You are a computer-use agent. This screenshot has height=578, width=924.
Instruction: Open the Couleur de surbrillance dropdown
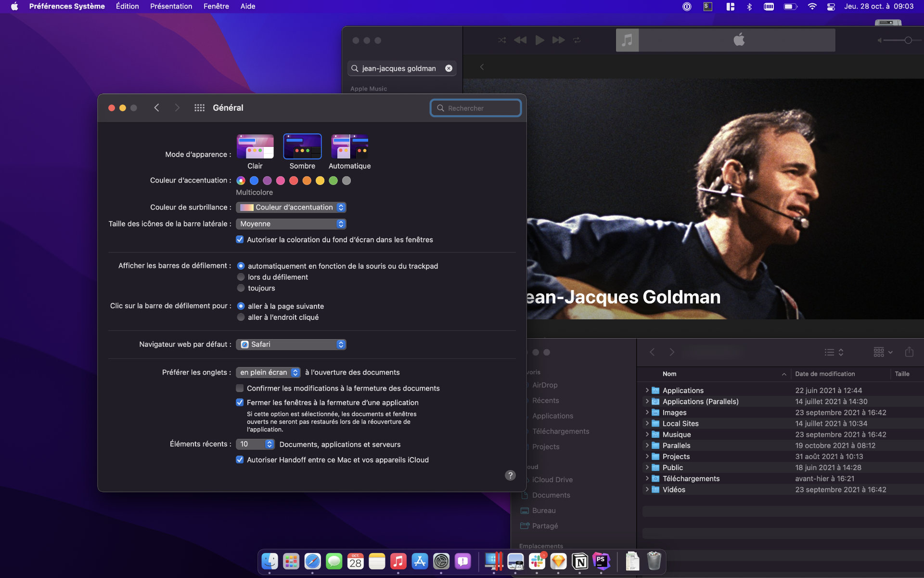click(x=291, y=207)
